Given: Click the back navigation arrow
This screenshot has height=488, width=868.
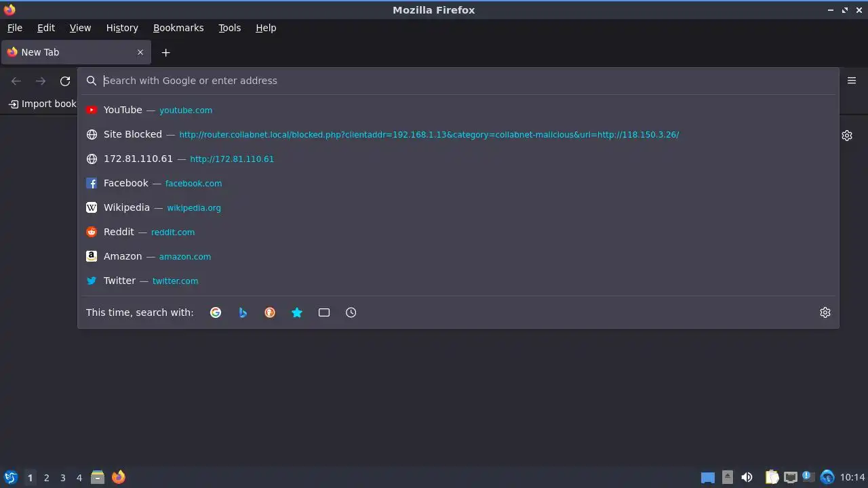Looking at the screenshot, I should click(16, 81).
